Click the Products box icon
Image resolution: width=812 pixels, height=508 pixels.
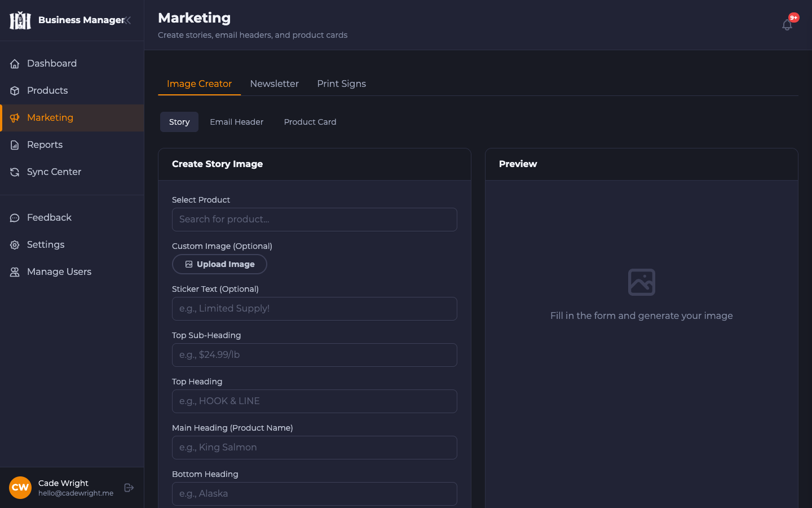15,91
